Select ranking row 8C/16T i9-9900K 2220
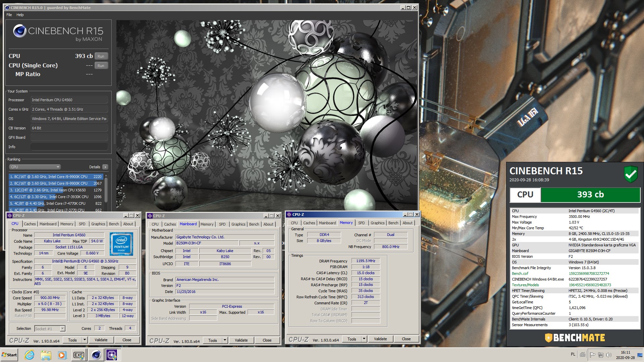Image resolution: width=644 pixels, height=362 pixels. coord(56,177)
